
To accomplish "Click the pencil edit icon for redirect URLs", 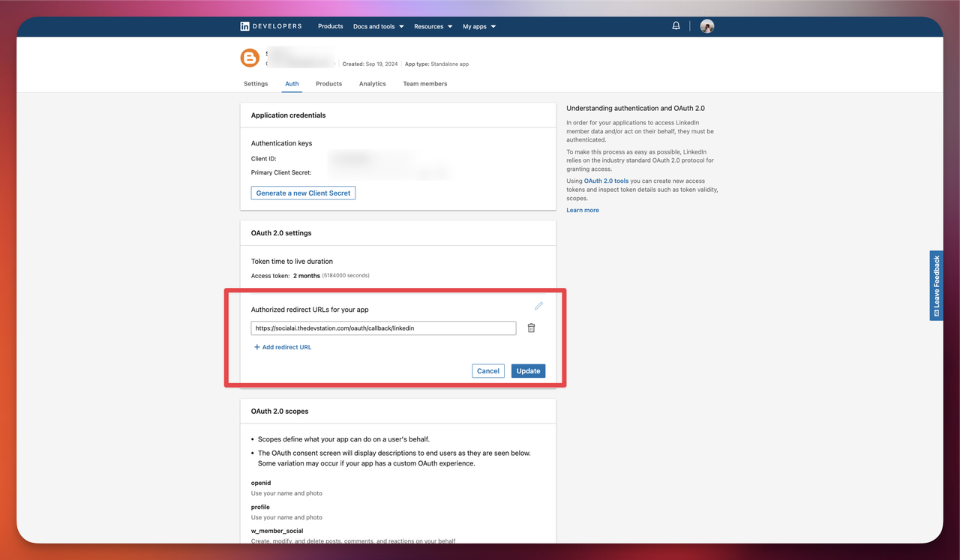I will [538, 306].
